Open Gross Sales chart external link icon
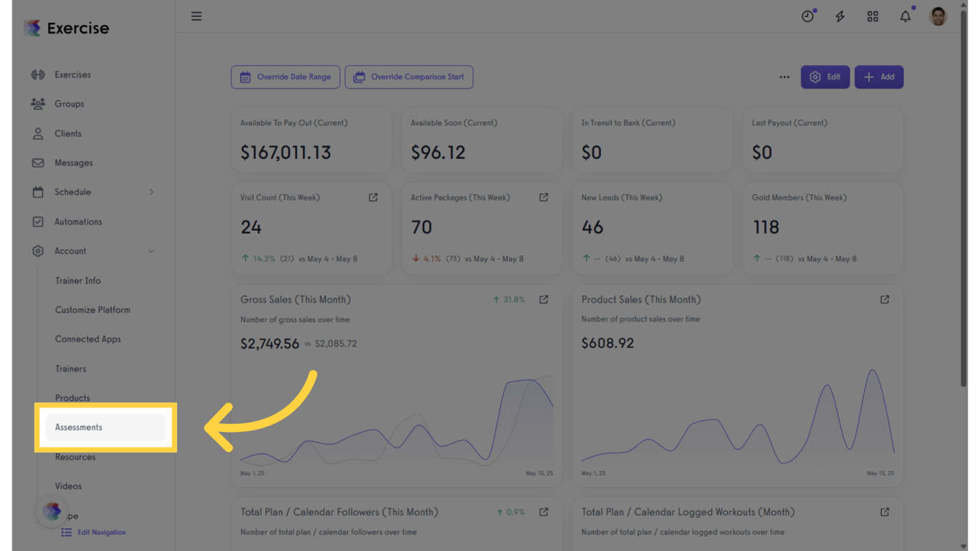 click(544, 299)
